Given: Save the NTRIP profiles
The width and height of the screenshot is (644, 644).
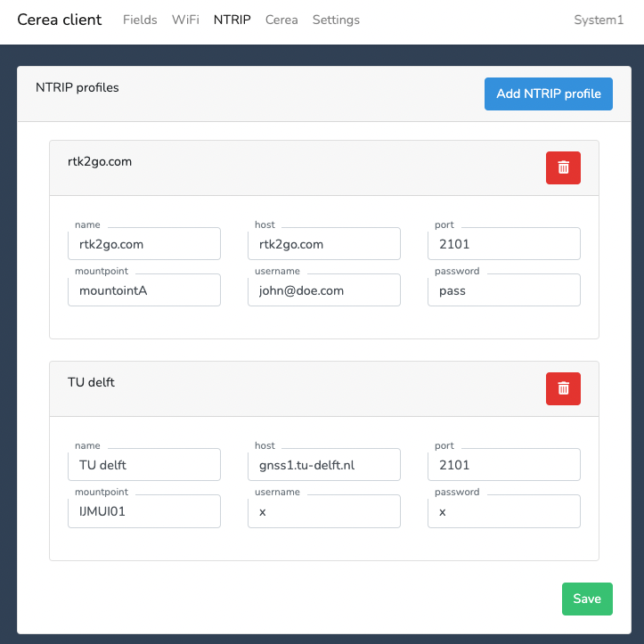Looking at the screenshot, I should tap(587, 599).
